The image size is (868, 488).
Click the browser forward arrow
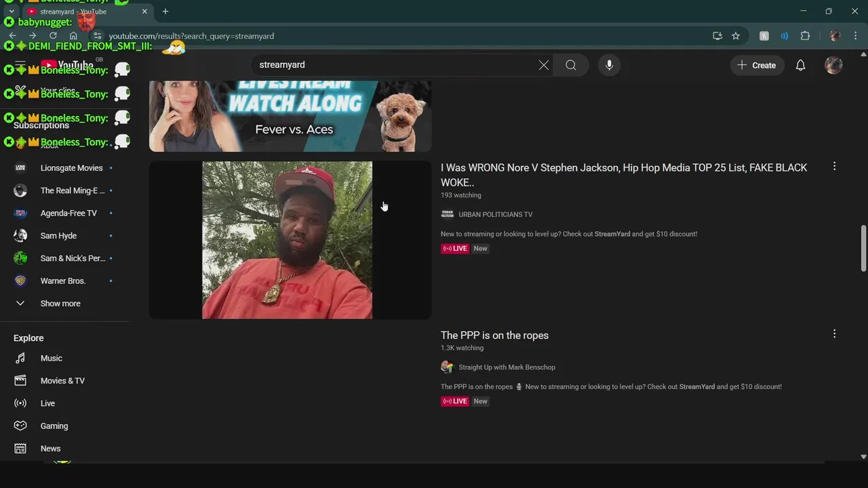(32, 36)
